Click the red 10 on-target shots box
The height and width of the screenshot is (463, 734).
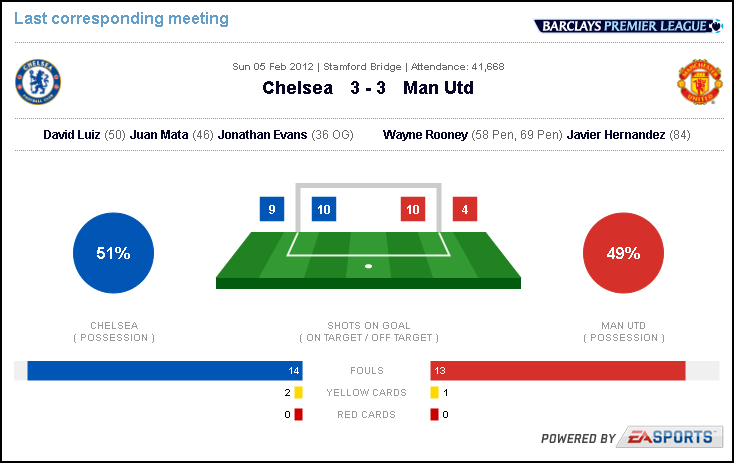[413, 209]
